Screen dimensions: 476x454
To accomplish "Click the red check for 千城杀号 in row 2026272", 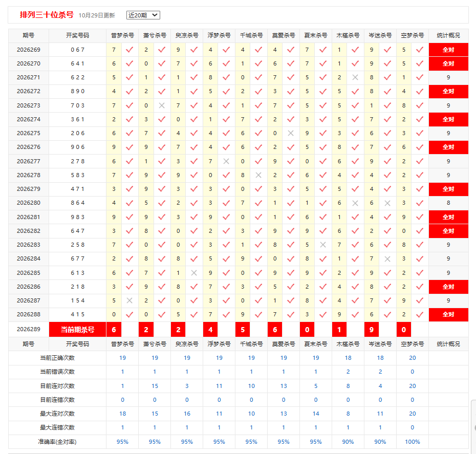I will point(258,91).
